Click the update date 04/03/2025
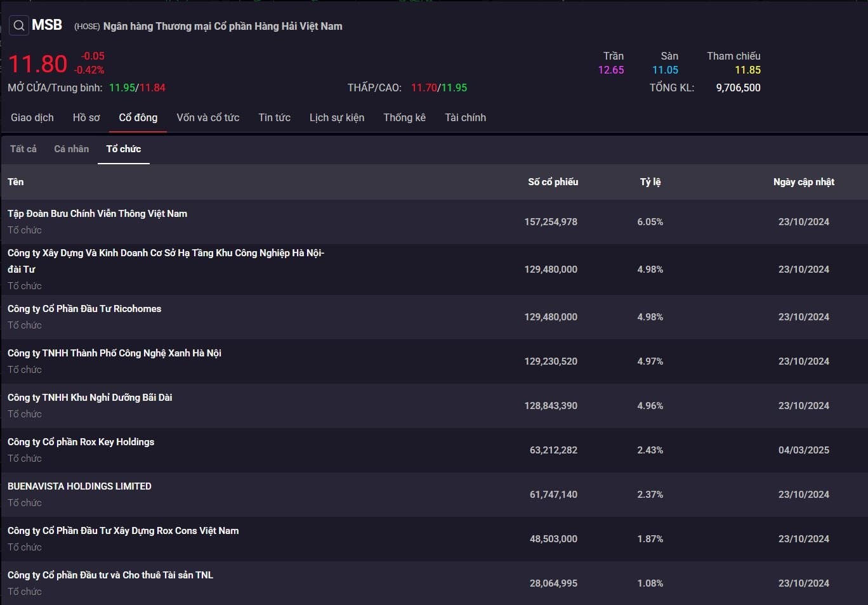The height and width of the screenshot is (605, 868). [804, 450]
